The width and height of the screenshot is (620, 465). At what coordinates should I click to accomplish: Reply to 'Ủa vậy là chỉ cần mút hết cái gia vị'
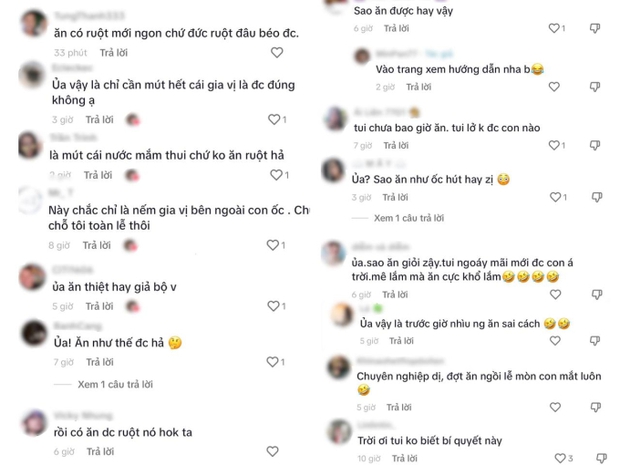100,119
